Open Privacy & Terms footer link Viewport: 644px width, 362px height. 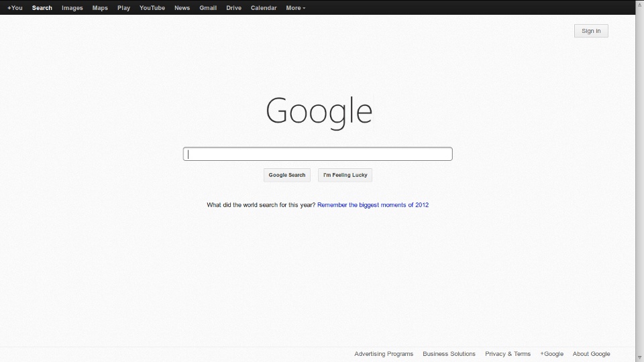[x=508, y=354]
